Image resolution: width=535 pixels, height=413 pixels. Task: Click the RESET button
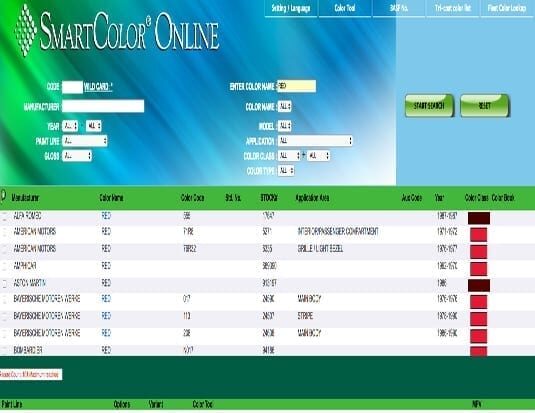pyautogui.click(x=485, y=106)
